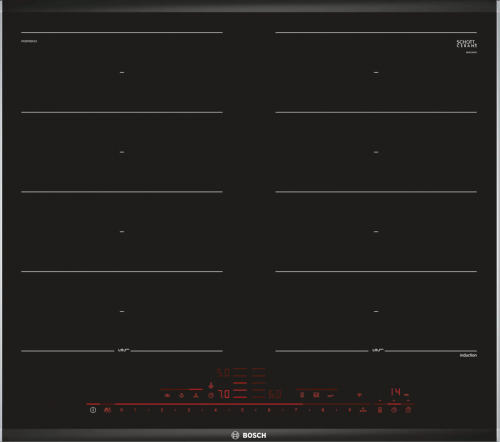500x442 pixels.
Task: Set power slider to level 3
Action: pos(189,410)
